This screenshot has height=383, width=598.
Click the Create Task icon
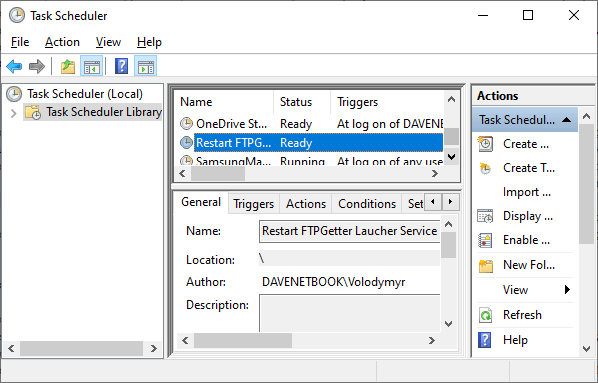(485, 168)
